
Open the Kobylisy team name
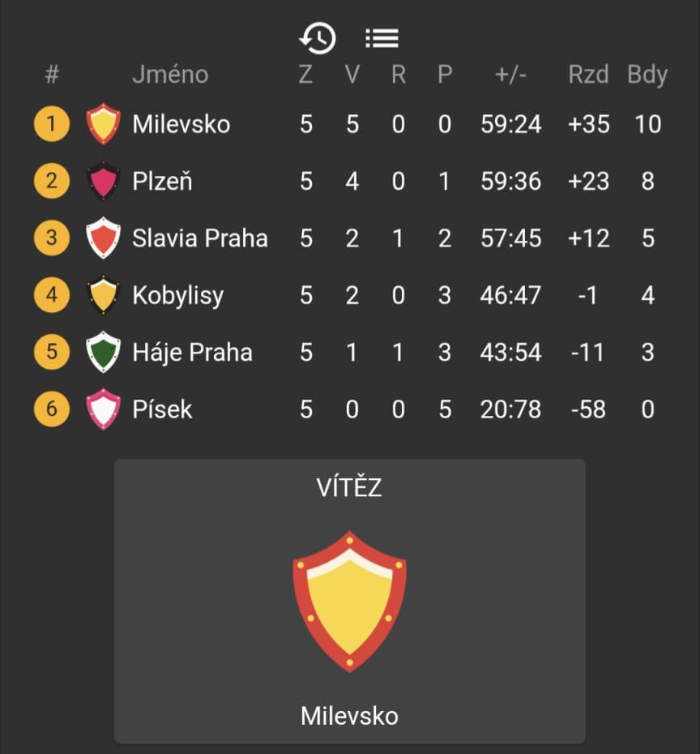pyautogui.click(x=177, y=295)
